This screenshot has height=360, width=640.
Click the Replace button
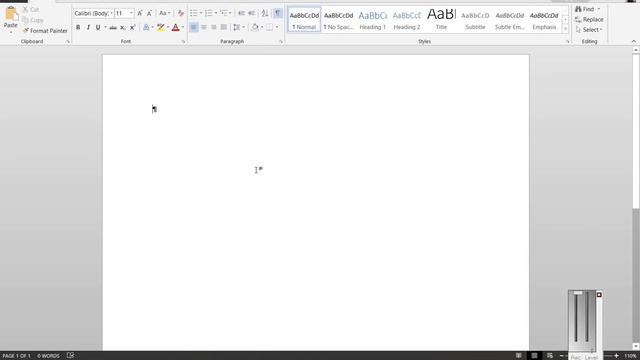point(589,20)
